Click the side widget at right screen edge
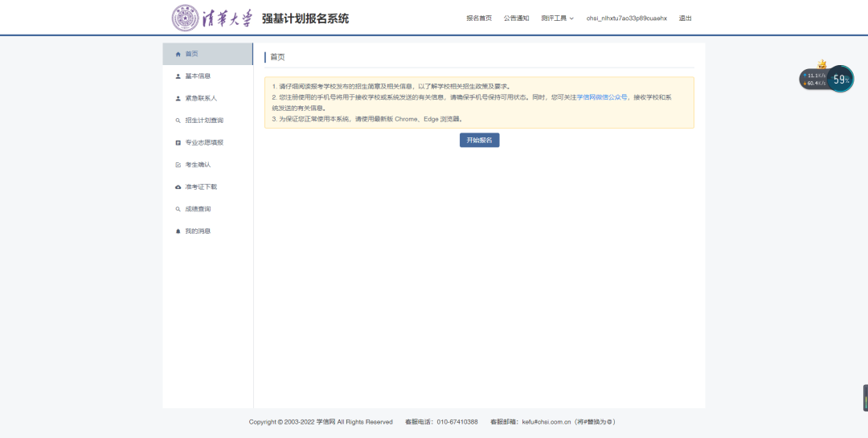Screen dimensions: 868x438 coord(866,398)
